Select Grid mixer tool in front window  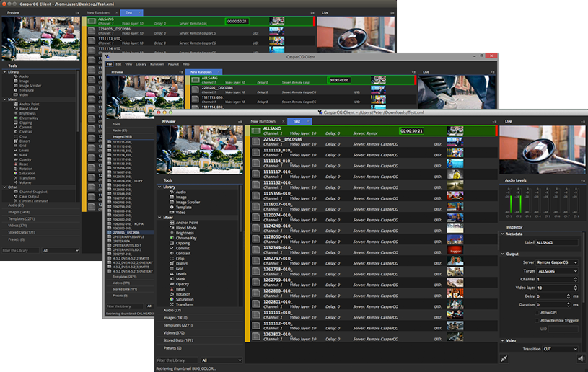[177, 269]
